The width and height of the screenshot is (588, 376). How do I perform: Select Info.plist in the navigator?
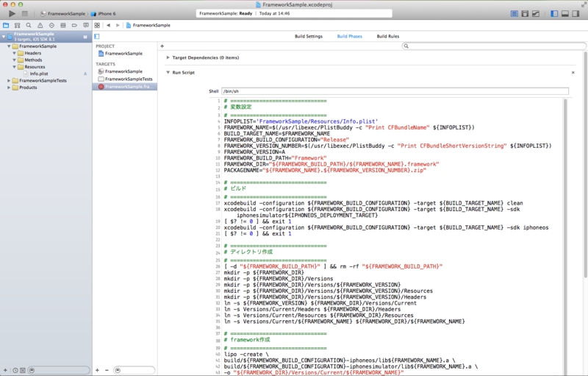39,74
